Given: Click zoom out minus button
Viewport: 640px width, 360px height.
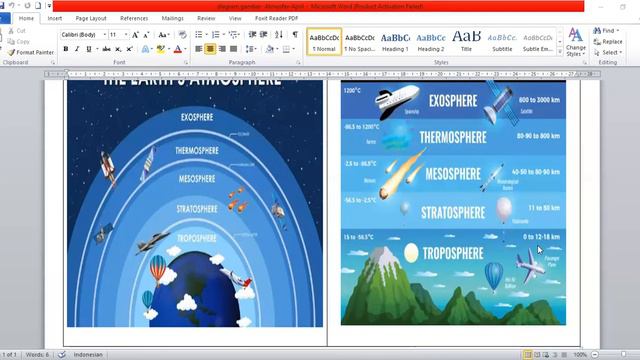Looking at the screenshot, I should pyautogui.click(x=595, y=355).
